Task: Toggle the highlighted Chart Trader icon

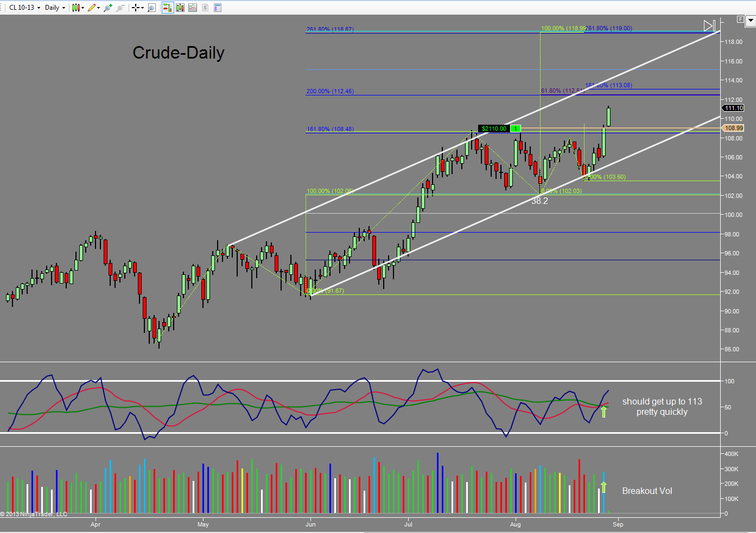Action: tap(167, 8)
